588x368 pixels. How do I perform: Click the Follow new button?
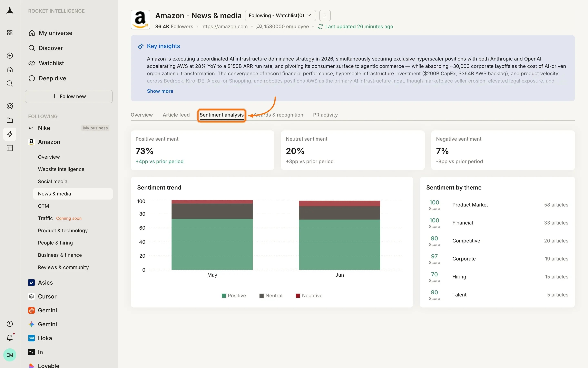(x=69, y=96)
